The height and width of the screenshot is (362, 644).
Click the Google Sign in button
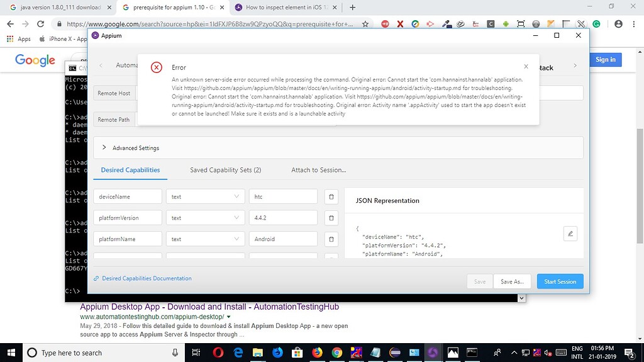[x=606, y=60]
